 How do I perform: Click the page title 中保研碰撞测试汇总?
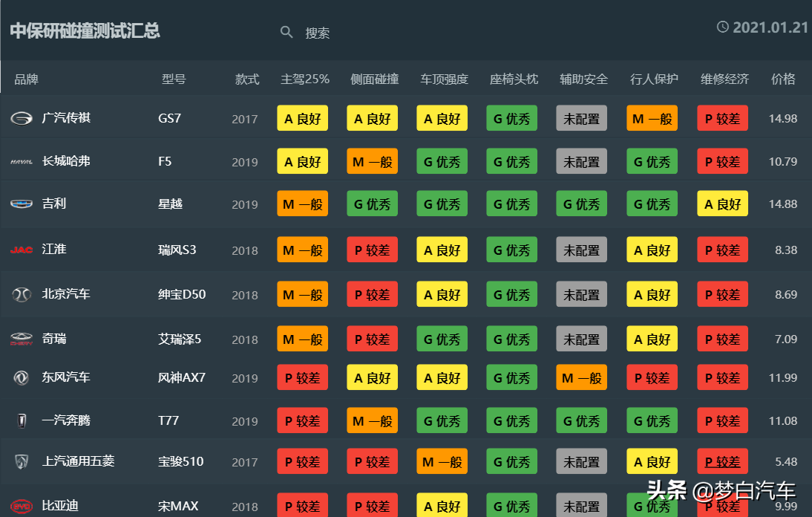tap(85, 30)
